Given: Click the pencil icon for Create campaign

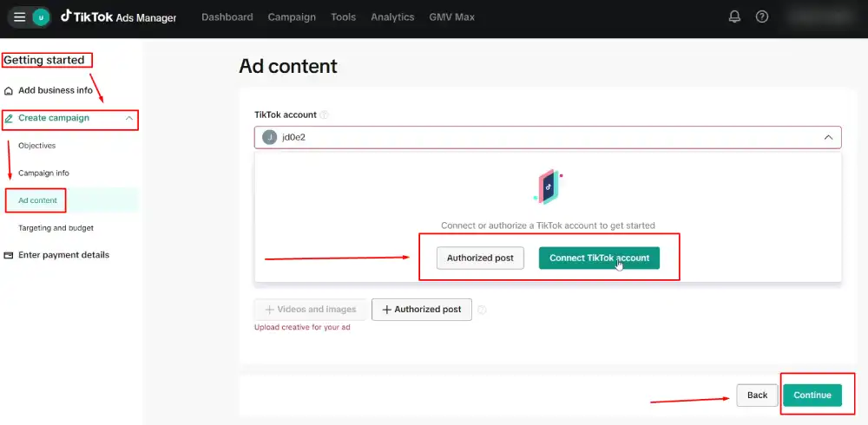Looking at the screenshot, I should (9, 119).
